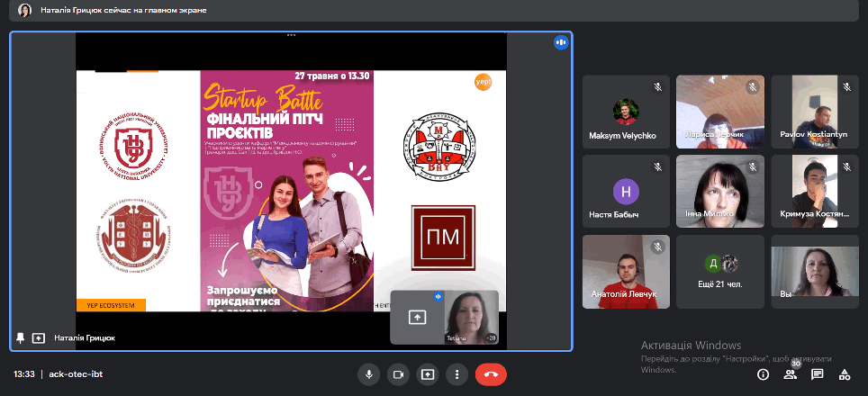Unpin the main presentation via pin icon
868x396 pixels.
(20, 338)
